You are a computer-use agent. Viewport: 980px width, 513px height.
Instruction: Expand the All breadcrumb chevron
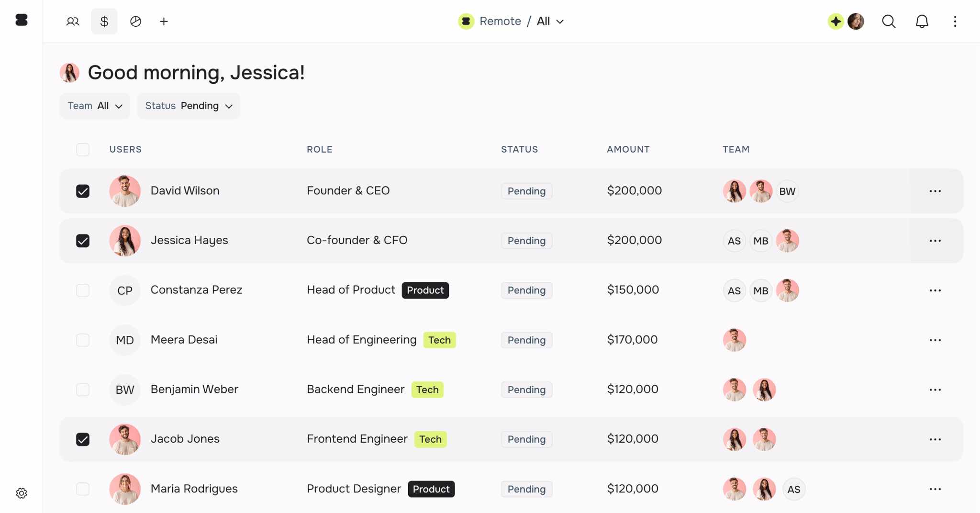(x=561, y=22)
